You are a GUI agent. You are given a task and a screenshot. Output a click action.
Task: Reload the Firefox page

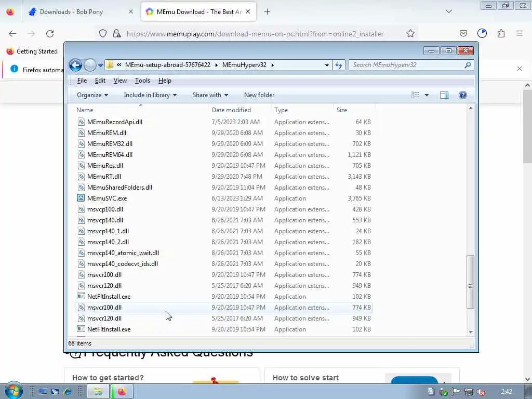(x=50, y=34)
